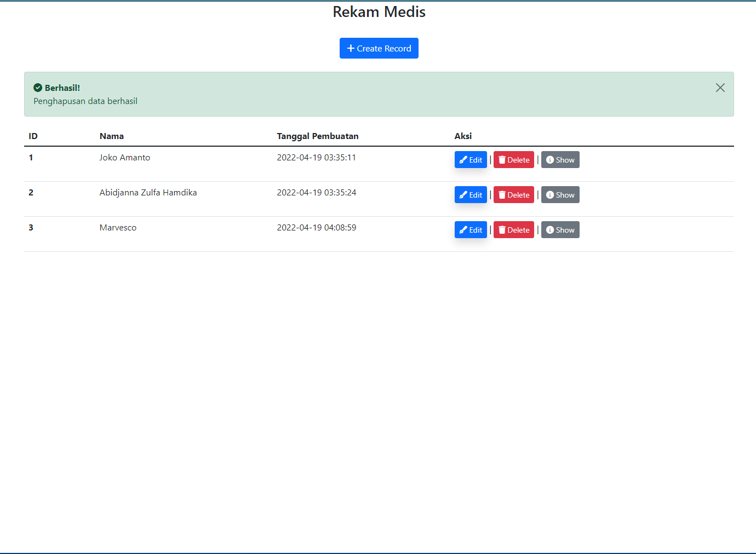This screenshot has width=756, height=554.
Task: Click the trash icon in Marvesco's Delete button
Action: tap(502, 229)
